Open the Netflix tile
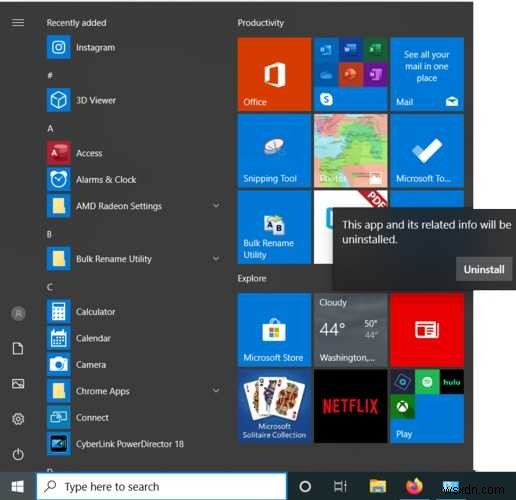This screenshot has width=516, height=500. point(351,406)
